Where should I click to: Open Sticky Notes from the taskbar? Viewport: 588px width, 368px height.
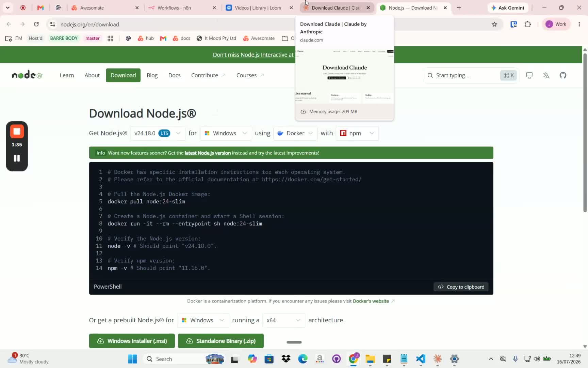pos(387,359)
